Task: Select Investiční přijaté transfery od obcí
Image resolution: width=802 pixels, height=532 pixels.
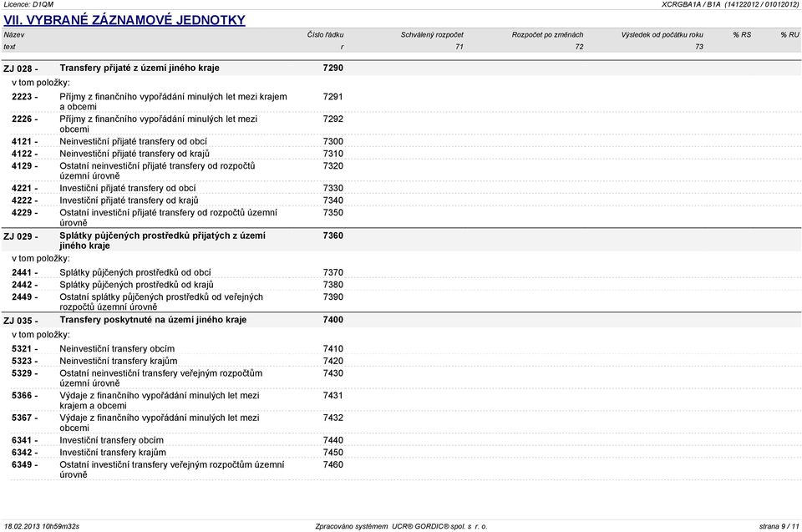Action: [127, 188]
